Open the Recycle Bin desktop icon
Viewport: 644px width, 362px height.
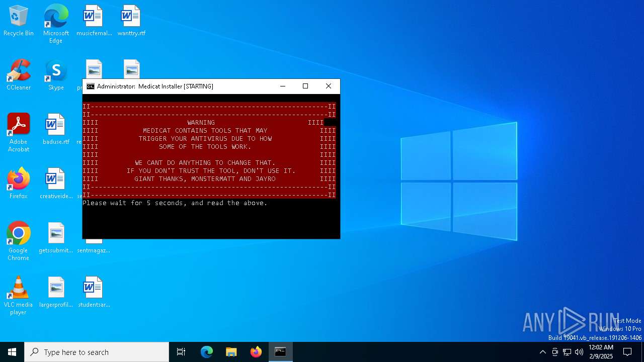click(19, 21)
